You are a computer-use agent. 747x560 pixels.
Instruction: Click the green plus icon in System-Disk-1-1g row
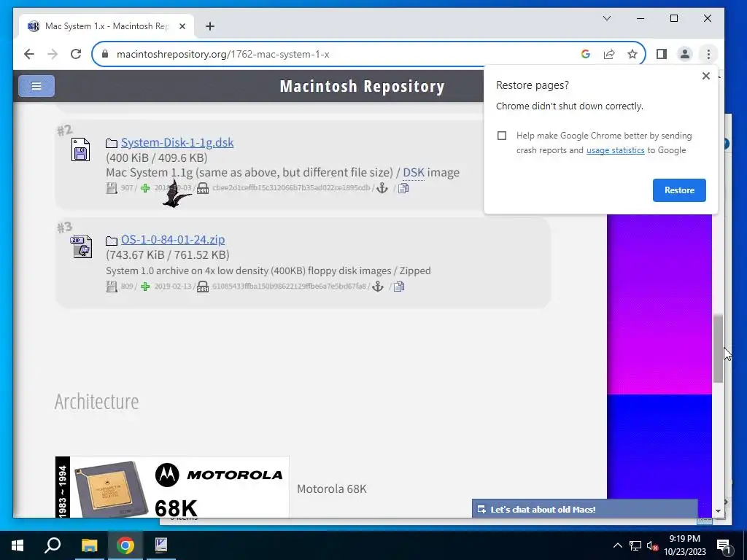145,188
